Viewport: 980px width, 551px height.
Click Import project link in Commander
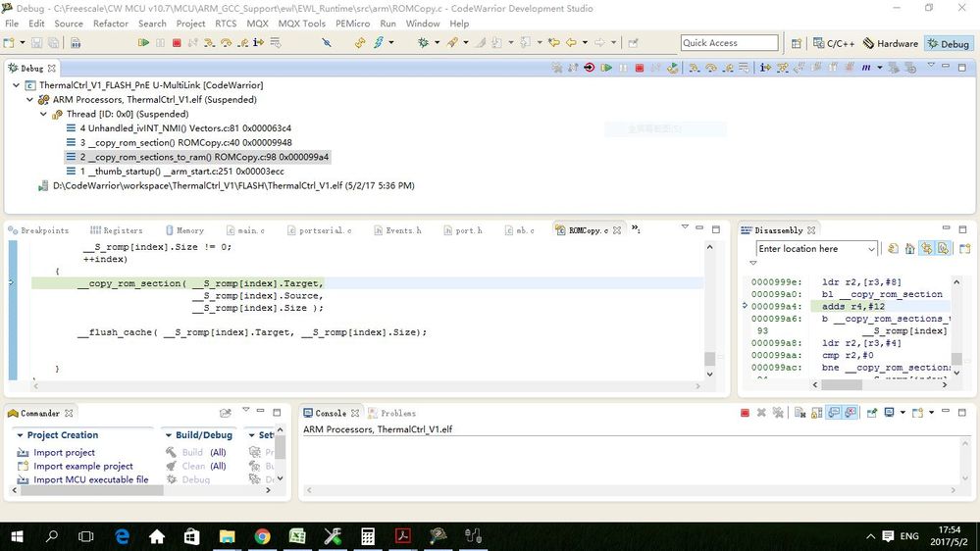click(64, 452)
